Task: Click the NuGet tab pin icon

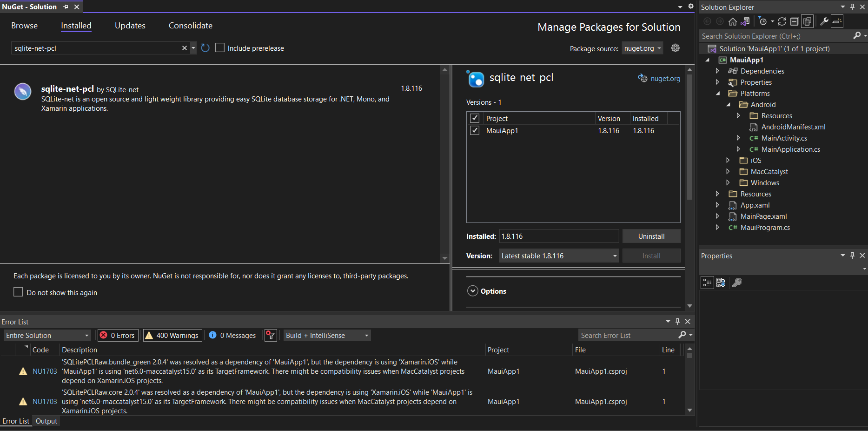Action: coord(66,7)
